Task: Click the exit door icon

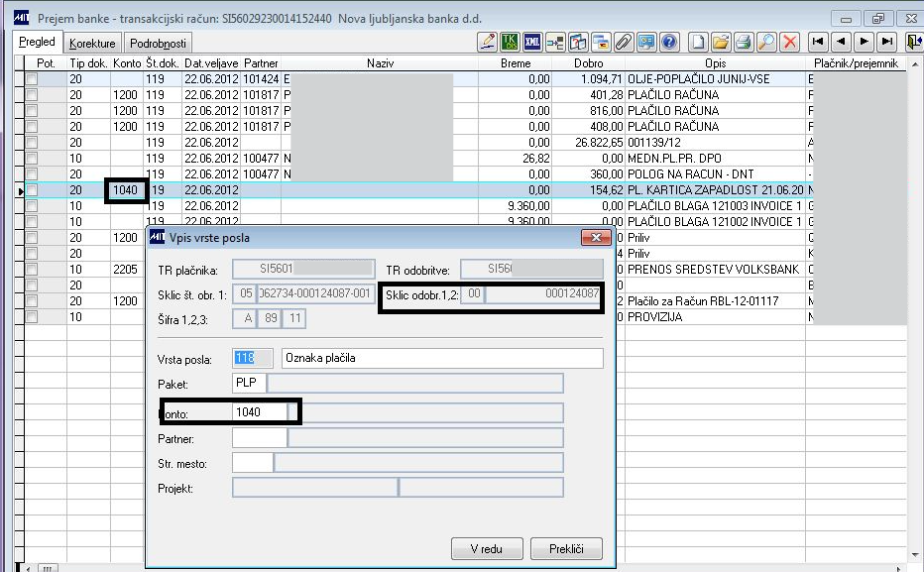Action: point(914,42)
